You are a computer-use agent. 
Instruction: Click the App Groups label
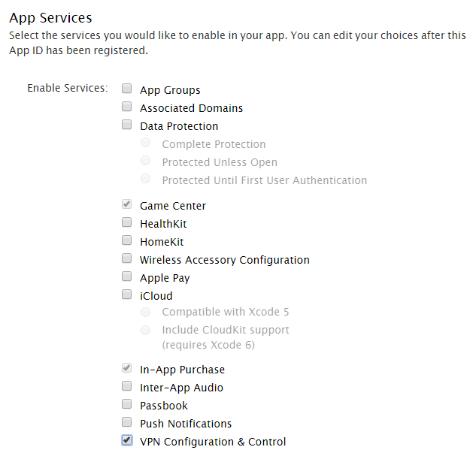pos(170,90)
